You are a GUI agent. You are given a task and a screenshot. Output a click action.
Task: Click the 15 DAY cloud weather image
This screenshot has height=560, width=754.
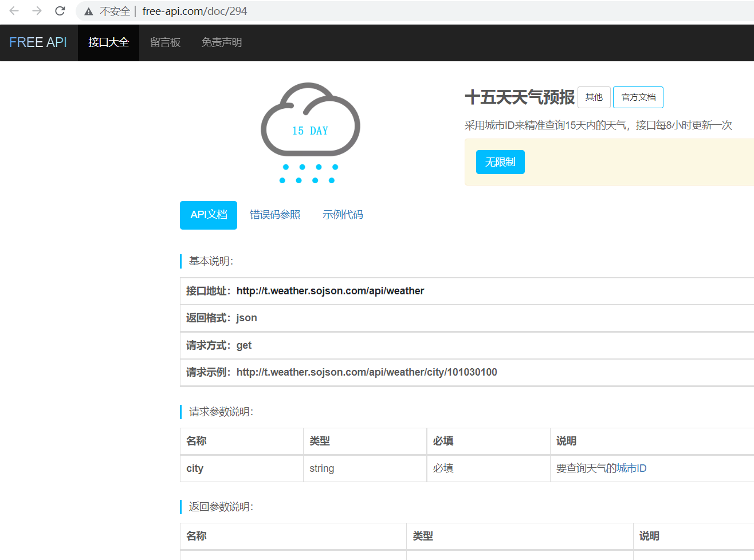tap(310, 133)
